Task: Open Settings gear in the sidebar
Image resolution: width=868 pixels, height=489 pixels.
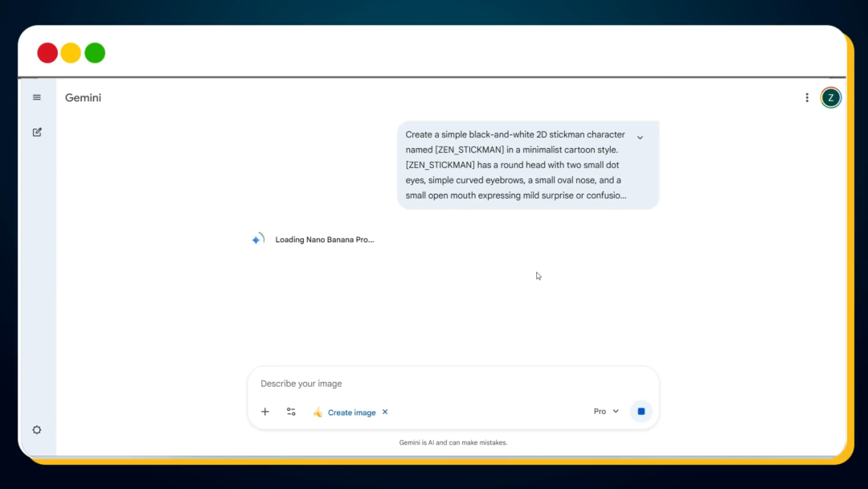Action: (x=37, y=429)
